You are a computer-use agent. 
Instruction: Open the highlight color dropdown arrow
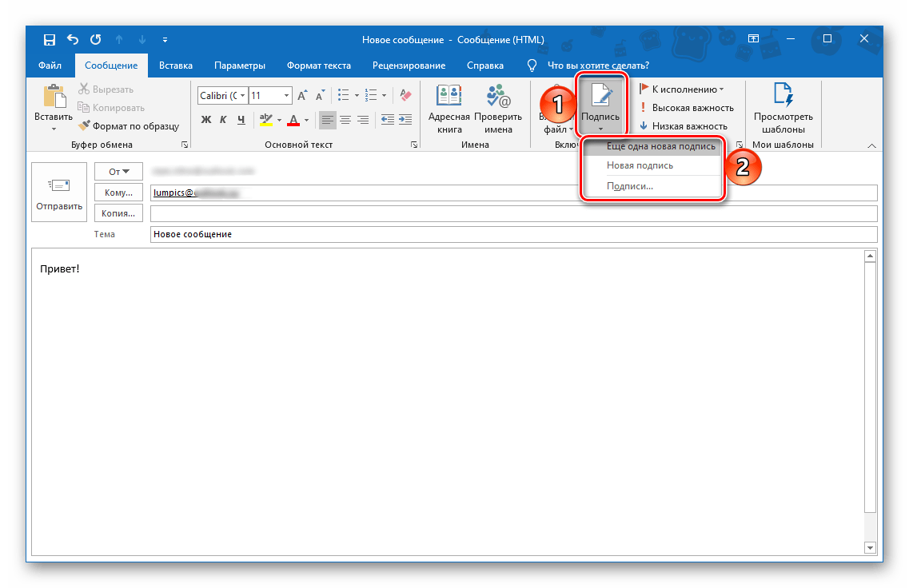pos(280,121)
